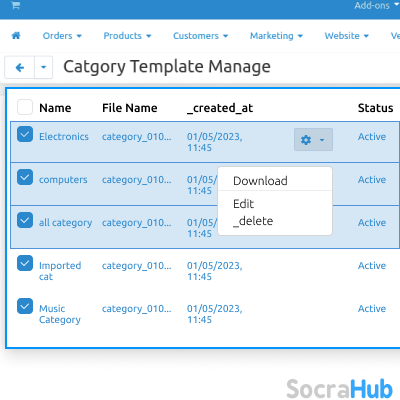Click the shopping cart icon
The height and width of the screenshot is (400, 400).
pyautogui.click(x=16, y=5)
